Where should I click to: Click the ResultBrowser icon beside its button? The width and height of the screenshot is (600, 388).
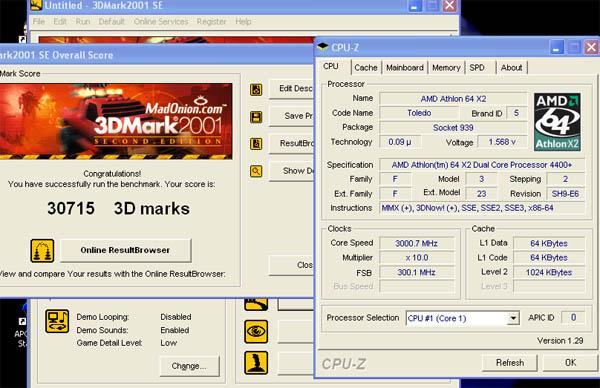pyautogui.click(x=256, y=144)
